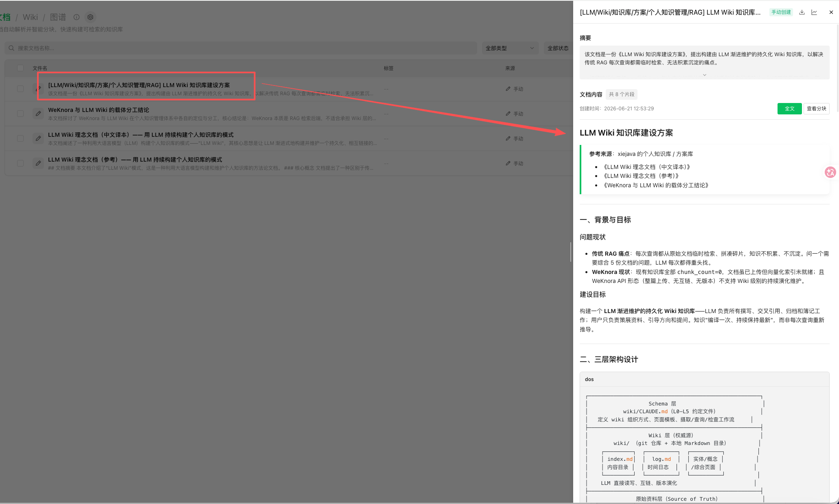
Task: Click the 问题现状 subheading
Action: (593, 237)
